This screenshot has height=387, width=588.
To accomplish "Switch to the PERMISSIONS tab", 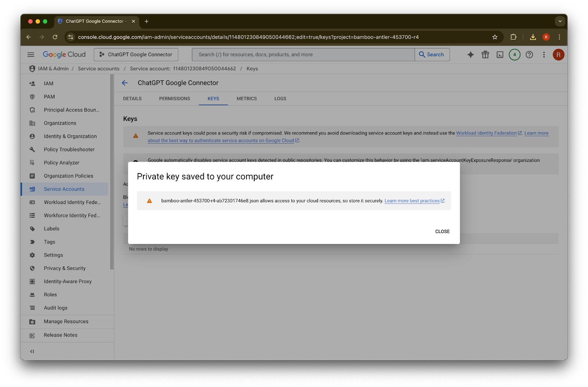I will pos(175,98).
